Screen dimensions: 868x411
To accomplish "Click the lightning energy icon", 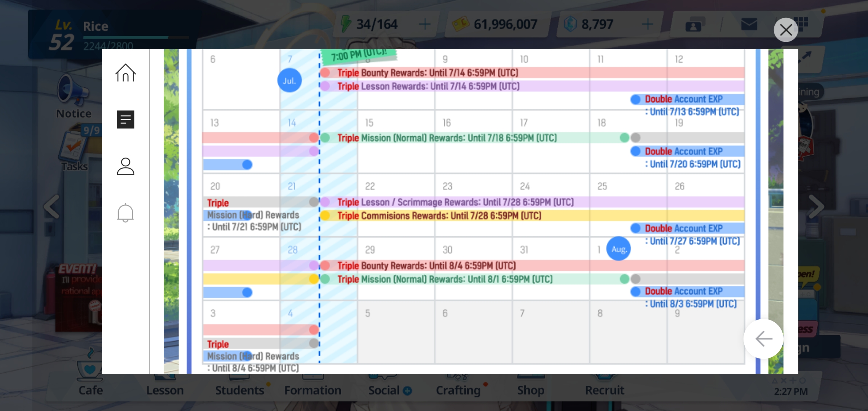I will [346, 24].
